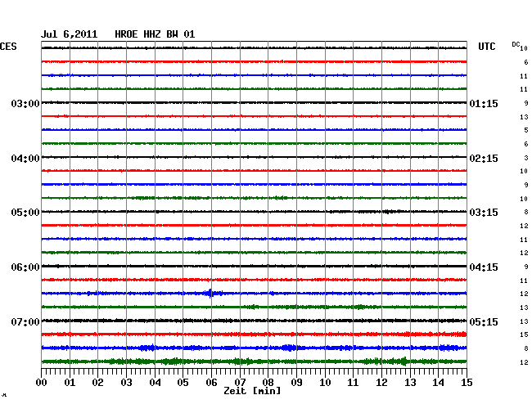Click the "UTC" column header

point(486,47)
